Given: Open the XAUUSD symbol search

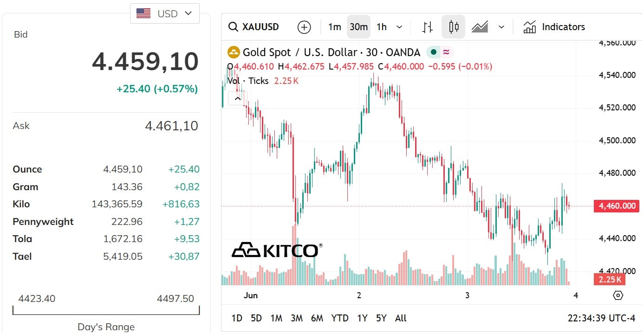Looking at the screenshot, I should (254, 27).
